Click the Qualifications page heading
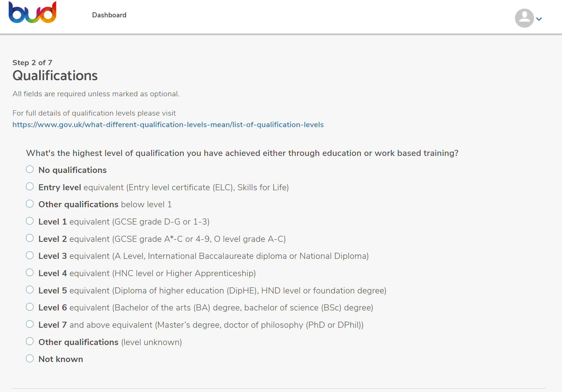 tap(55, 76)
